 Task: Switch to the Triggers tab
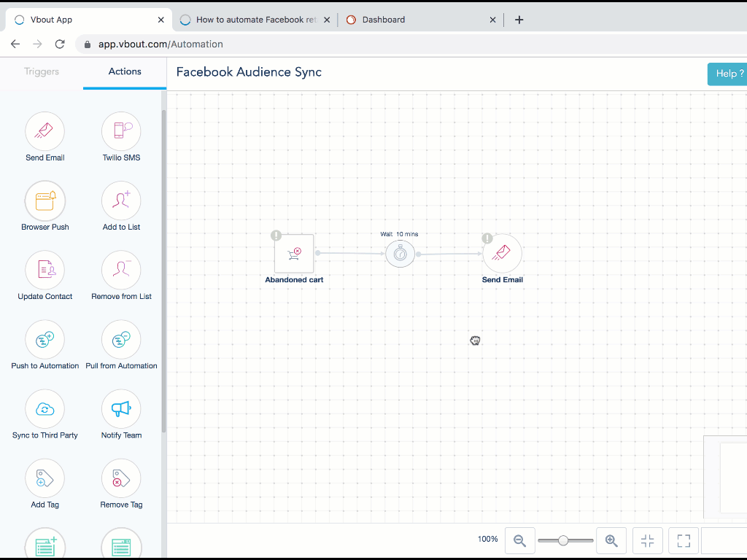pos(42,71)
